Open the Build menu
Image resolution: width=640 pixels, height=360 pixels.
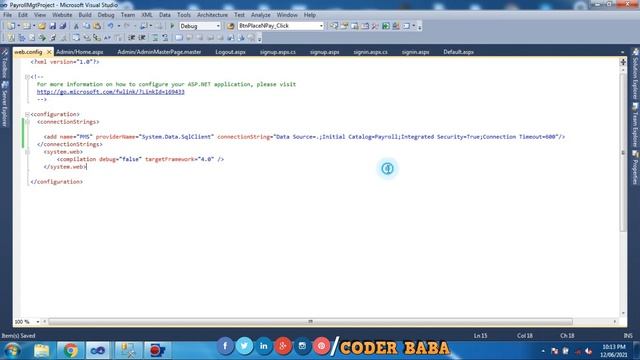85,15
